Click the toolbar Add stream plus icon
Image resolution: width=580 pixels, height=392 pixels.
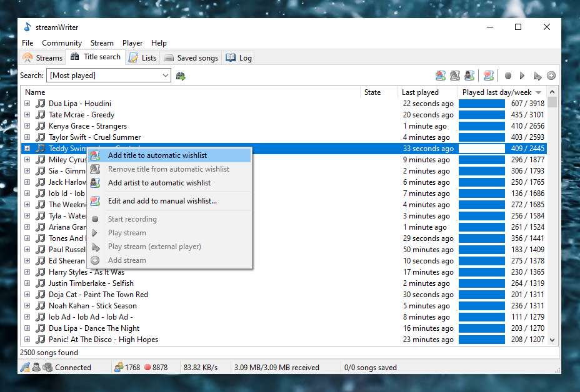coord(551,76)
